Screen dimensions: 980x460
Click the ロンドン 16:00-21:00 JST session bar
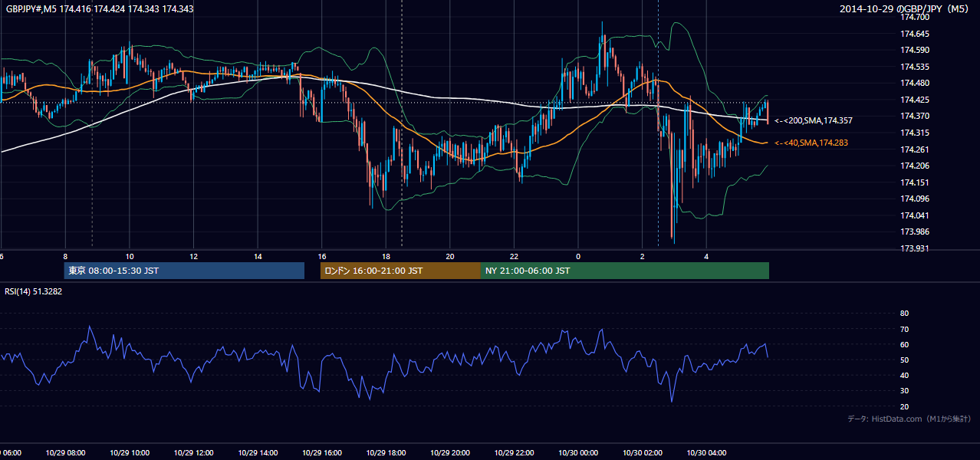[x=400, y=271]
